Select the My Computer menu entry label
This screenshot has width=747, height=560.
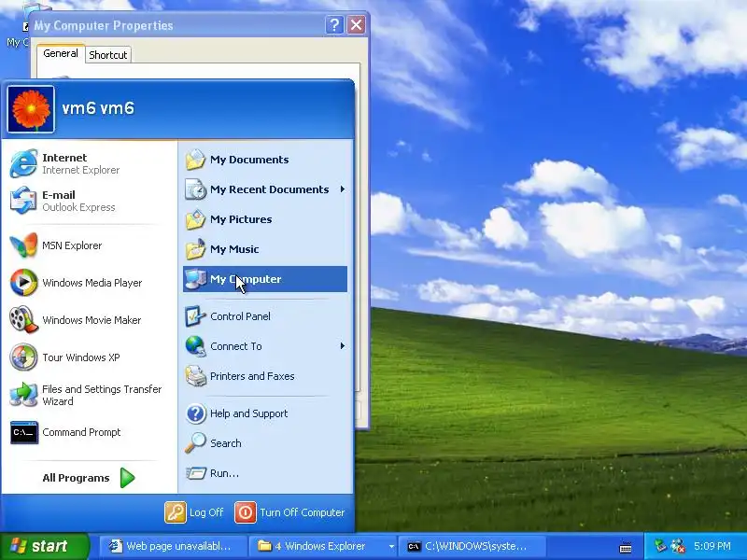pyautogui.click(x=246, y=279)
